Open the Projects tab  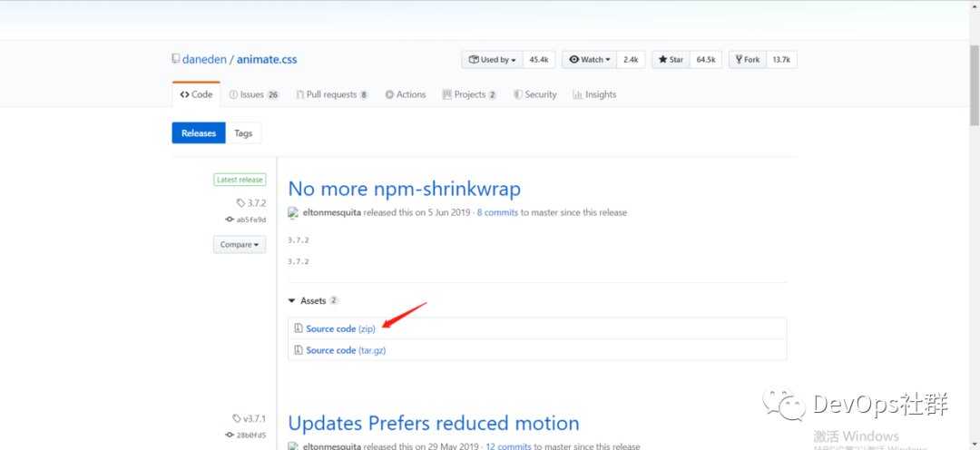click(469, 94)
